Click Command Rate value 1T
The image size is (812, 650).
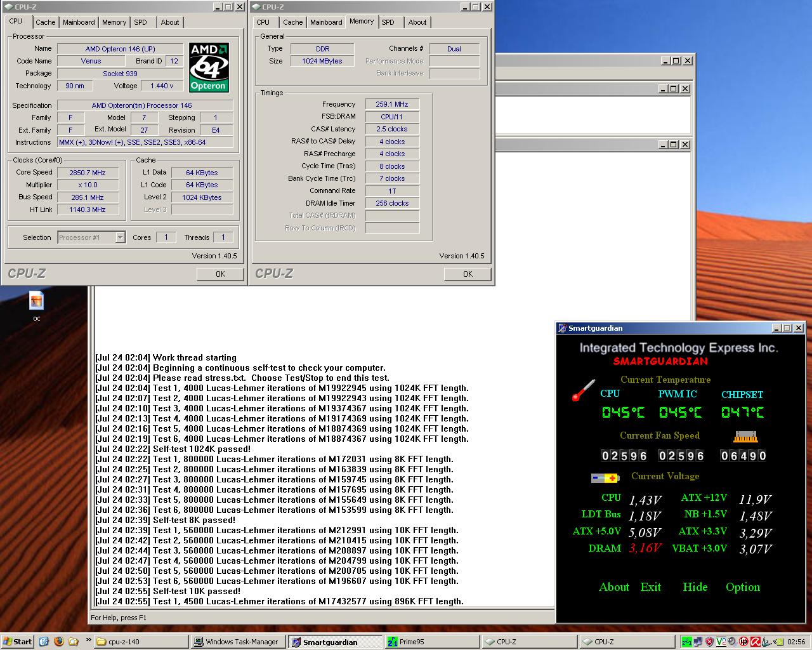(x=392, y=191)
